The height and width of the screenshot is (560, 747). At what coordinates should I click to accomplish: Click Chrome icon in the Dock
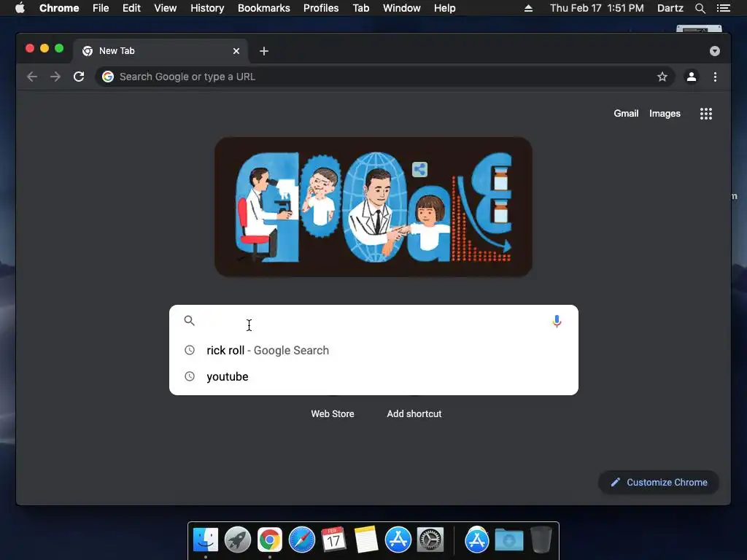coord(270,540)
